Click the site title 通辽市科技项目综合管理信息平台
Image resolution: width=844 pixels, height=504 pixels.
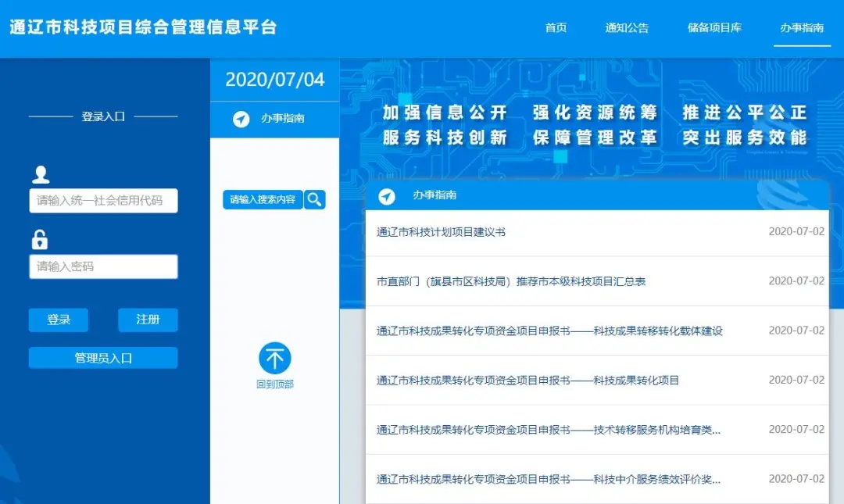[x=143, y=27]
